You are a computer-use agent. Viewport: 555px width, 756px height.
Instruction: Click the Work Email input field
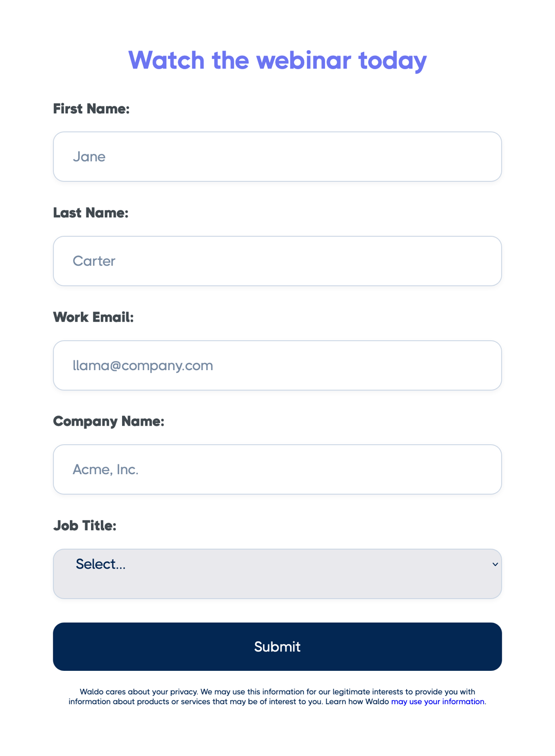(x=277, y=365)
